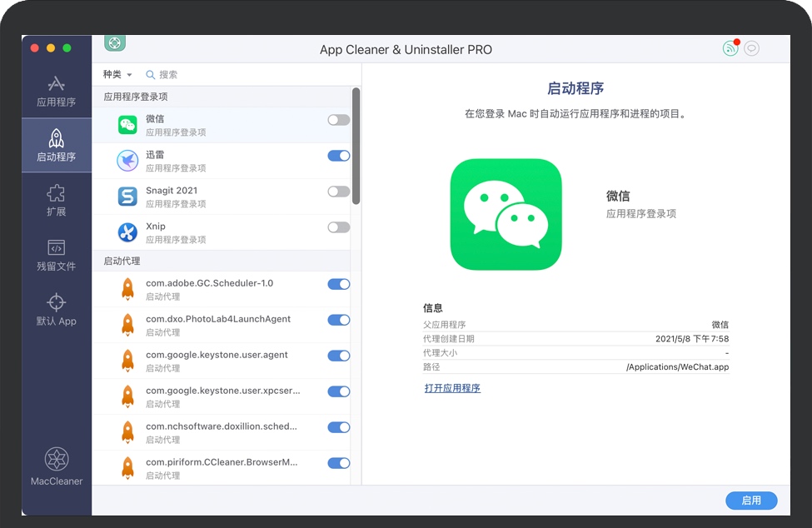Turn off com.google.keystone.user.agent toggle
Viewport: 812px width, 528px height.
click(338, 356)
